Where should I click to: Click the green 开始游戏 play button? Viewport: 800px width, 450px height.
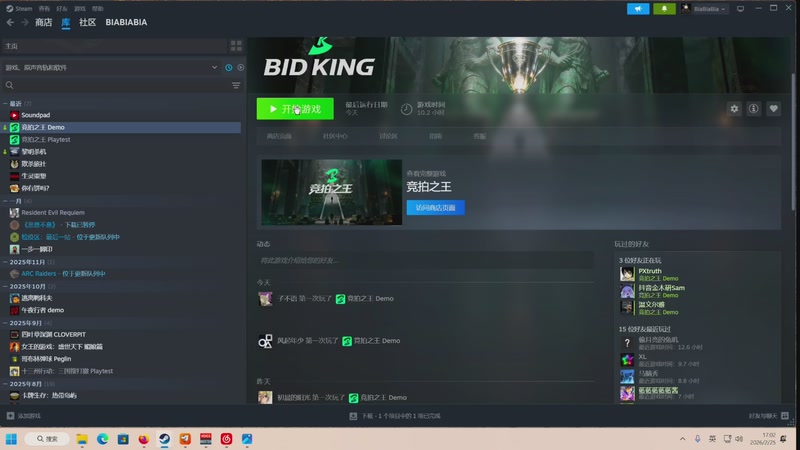coord(295,109)
